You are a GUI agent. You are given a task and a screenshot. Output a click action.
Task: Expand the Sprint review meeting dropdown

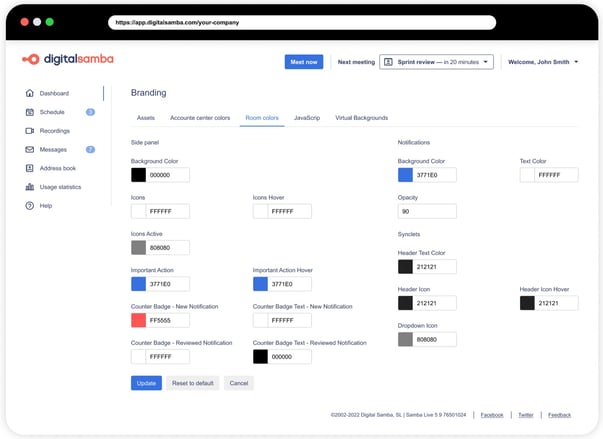pos(437,62)
